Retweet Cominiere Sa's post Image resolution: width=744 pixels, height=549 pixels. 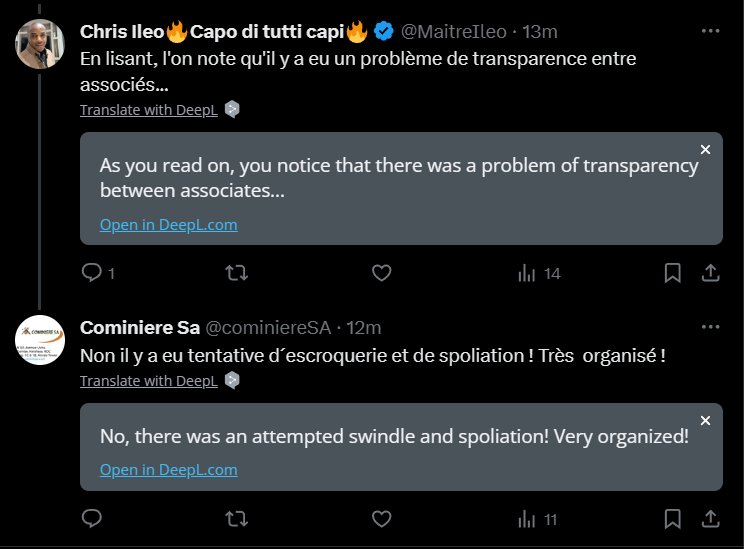click(236, 519)
